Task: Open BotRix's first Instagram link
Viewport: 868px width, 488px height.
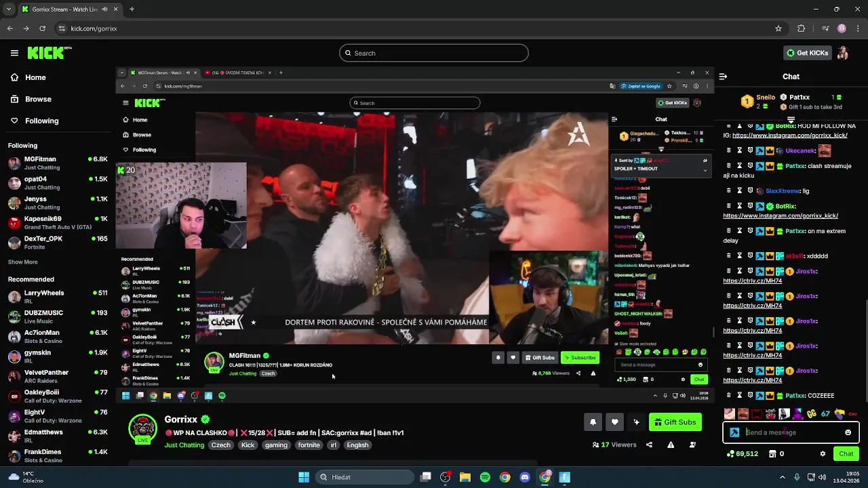Action: (789, 136)
